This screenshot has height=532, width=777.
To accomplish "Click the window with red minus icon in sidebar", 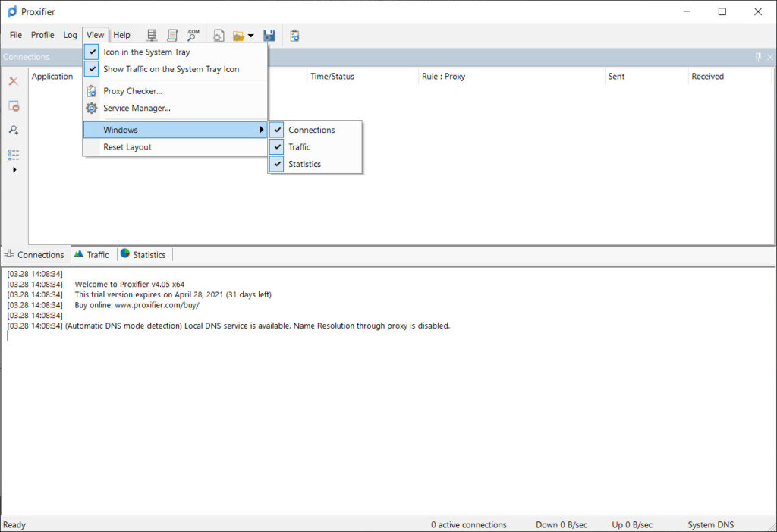I will [x=14, y=105].
